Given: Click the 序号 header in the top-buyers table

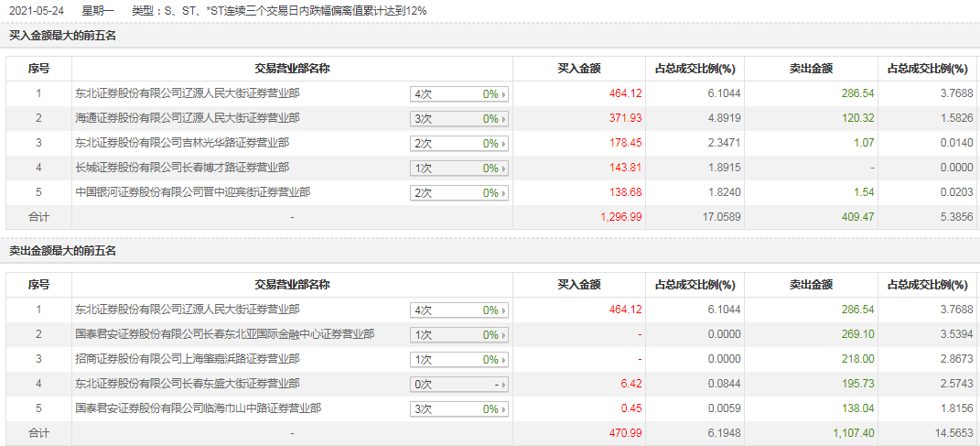Looking at the screenshot, I should pos(38,69).
